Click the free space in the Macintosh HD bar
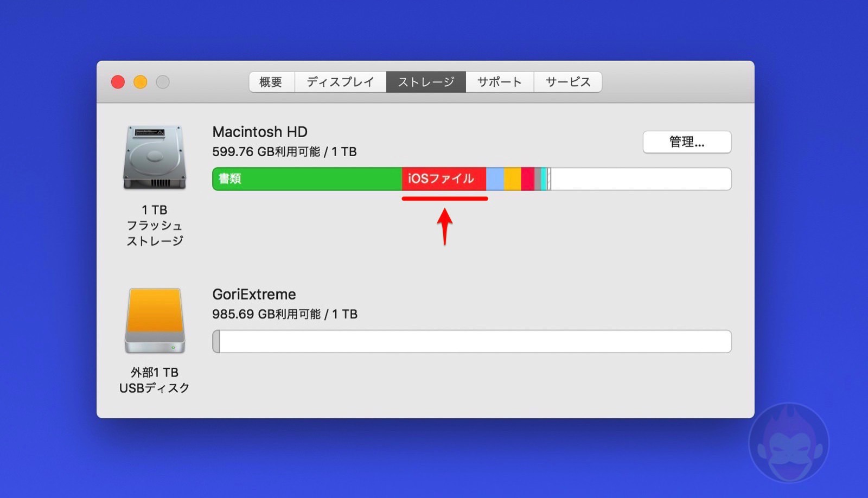868x498 pixels. click(641, 179)
